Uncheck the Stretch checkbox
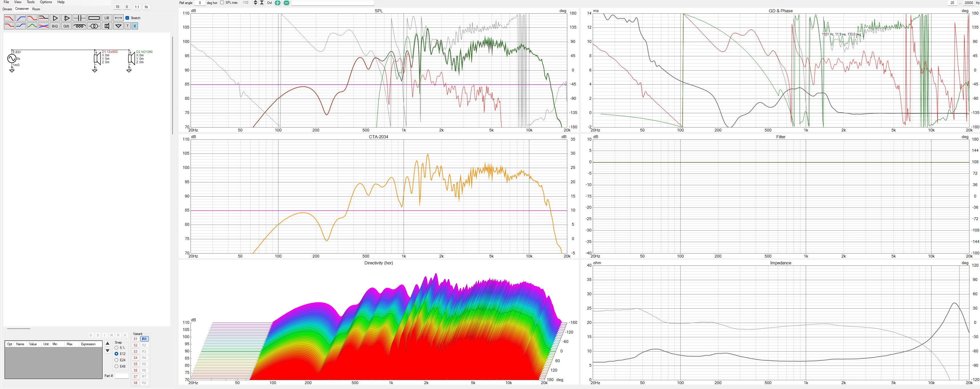The height and width of the screenshot is (389, 980). pos(127,18)
